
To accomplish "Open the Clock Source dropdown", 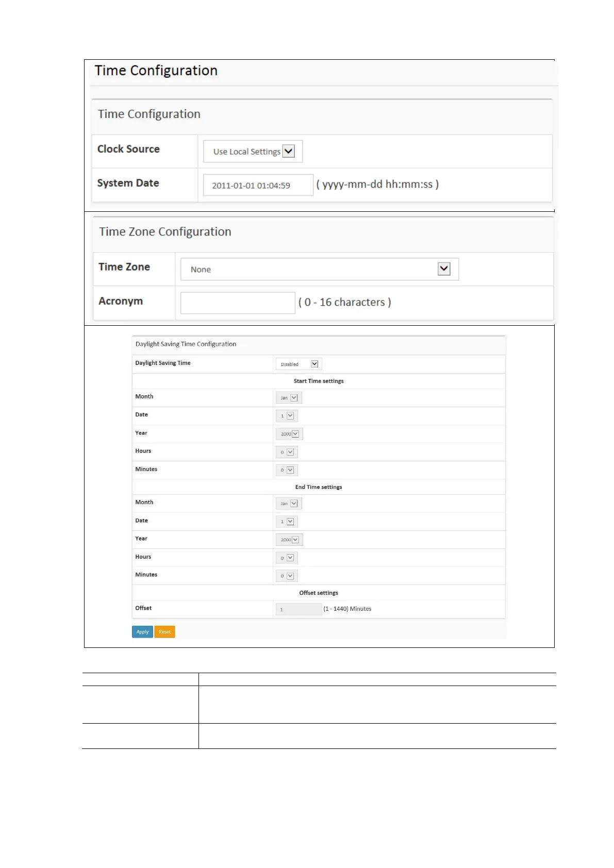I will [252, 152].
